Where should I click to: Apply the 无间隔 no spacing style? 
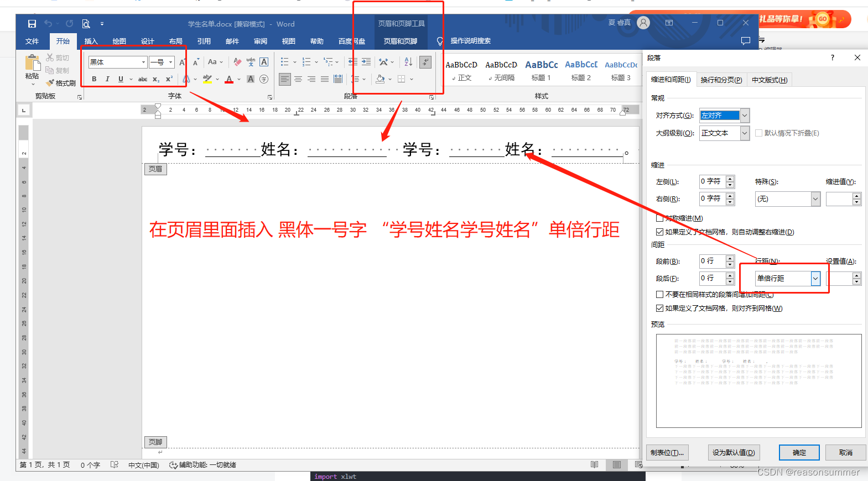tap(501, 71)
